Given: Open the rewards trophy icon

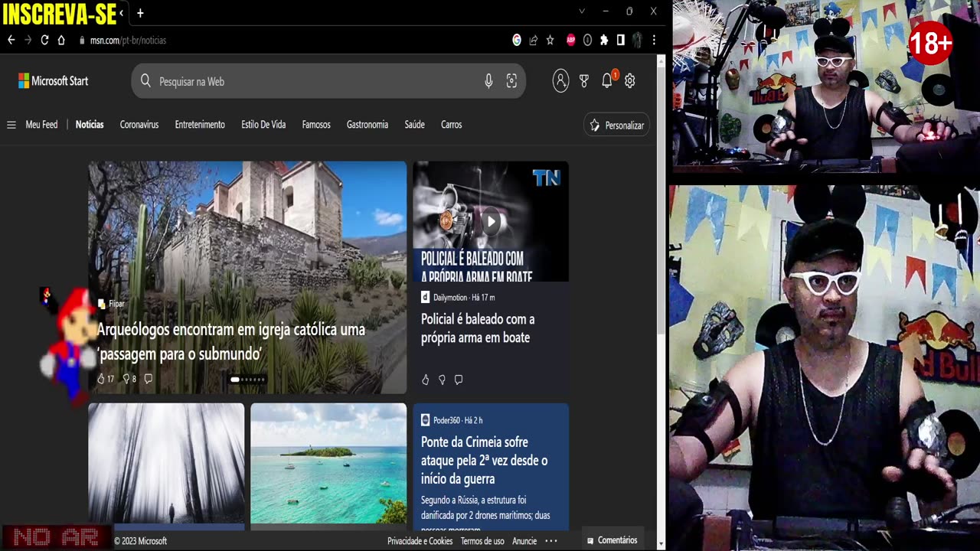Looking at the screenshot, I should pyautogui.click(x=584, y=80).
